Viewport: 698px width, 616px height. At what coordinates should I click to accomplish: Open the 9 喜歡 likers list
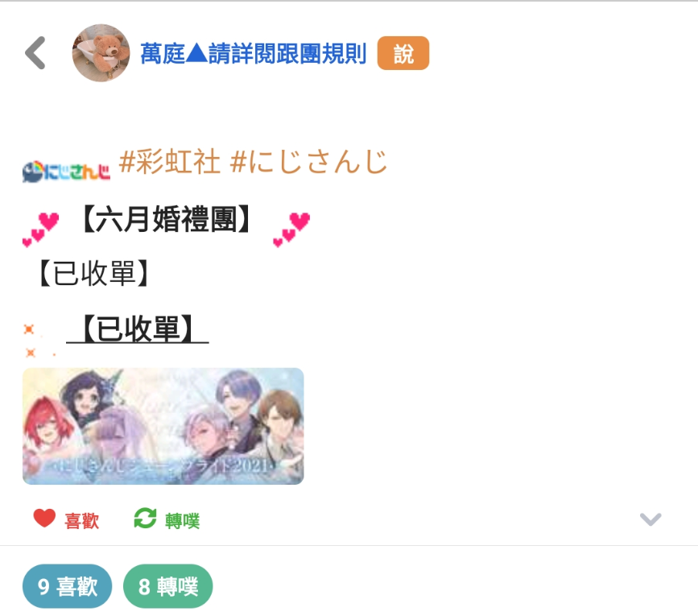[67, 586]
